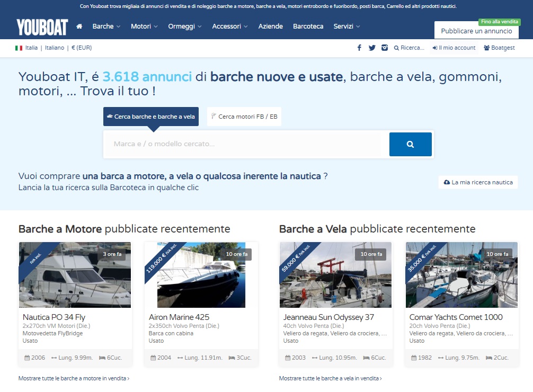Open the Instagram social icon

pos(385,48)
